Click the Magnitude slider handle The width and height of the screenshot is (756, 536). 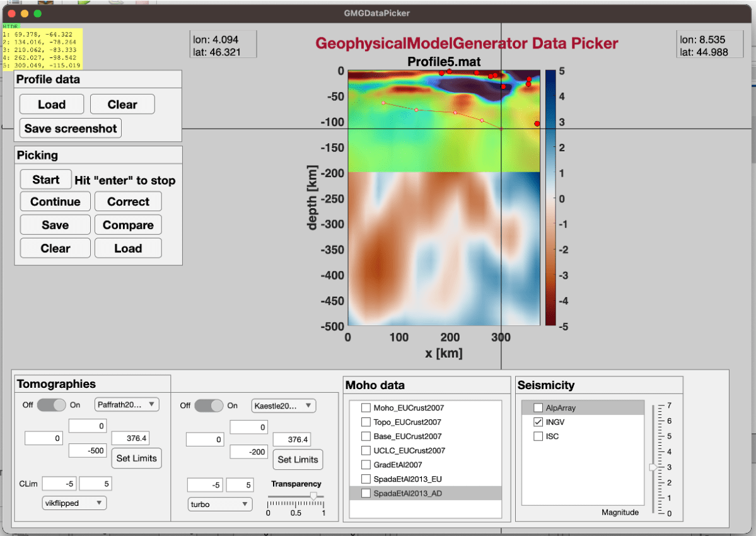pyautogui.click(x=653, y=467)
